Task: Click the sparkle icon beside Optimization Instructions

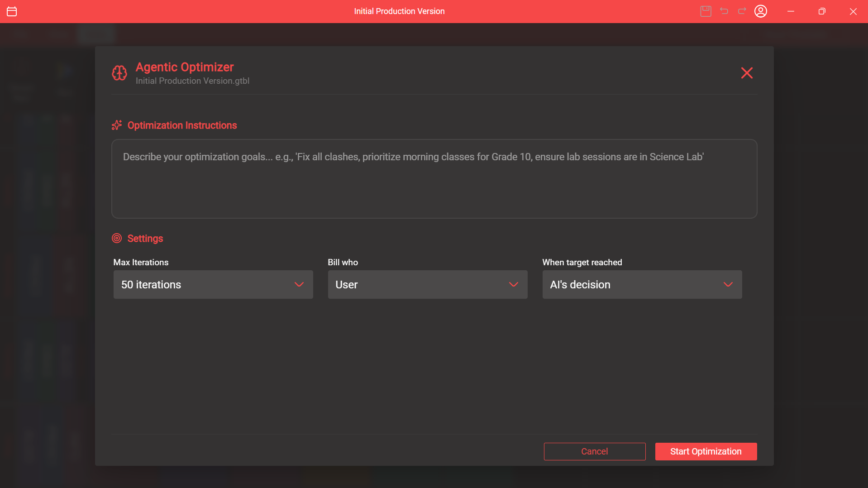Action: click(x=117, y=125)
